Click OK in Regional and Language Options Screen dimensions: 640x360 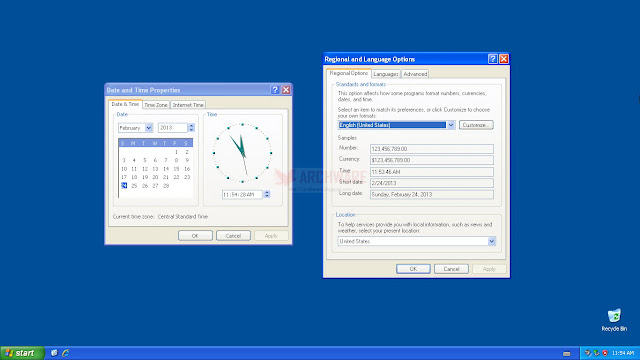[x=413, y=269]
